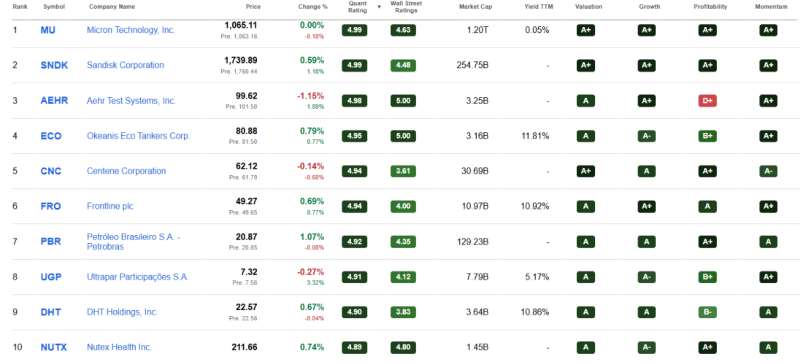Click AEHR's red D+ Profitability grade
800x364 pixels.
[x=708, y=101]
